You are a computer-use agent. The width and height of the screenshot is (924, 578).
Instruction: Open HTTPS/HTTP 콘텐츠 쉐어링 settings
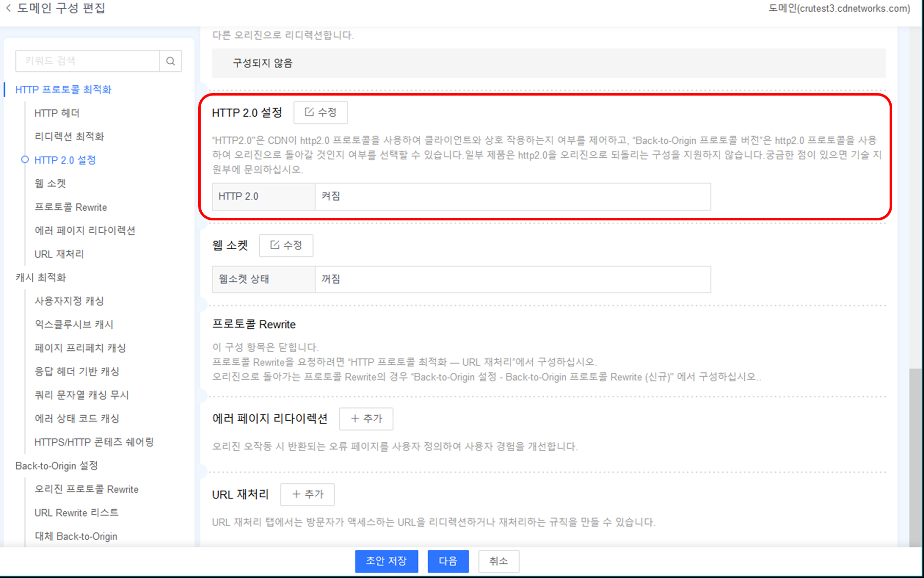pos(94,442)
